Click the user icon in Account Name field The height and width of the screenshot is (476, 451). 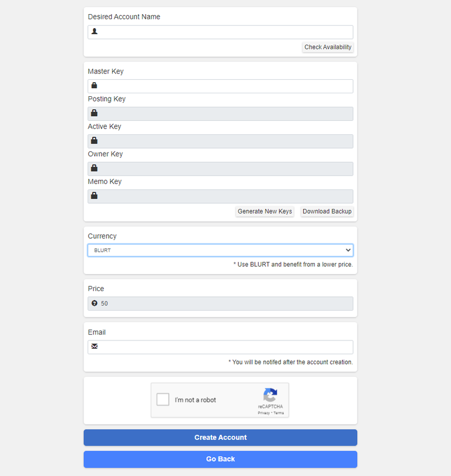(x=95, y=31)
